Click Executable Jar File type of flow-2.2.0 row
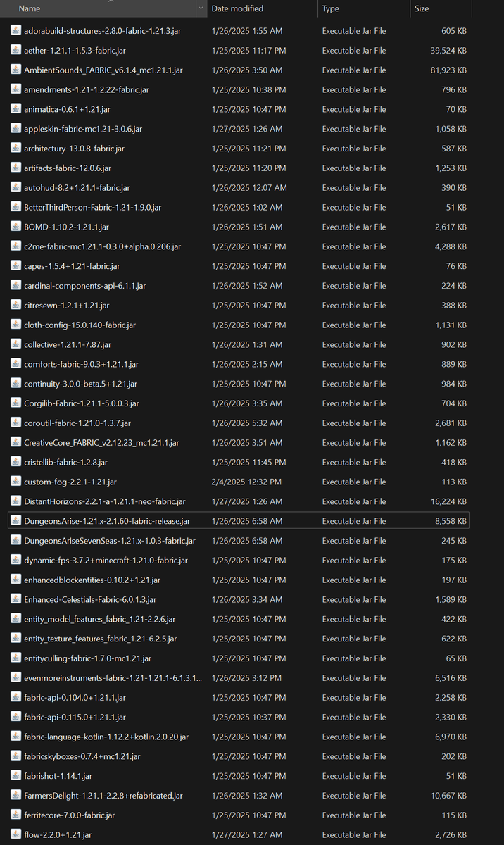The width and height of the screenshot is (504, 845). click(x=354, y=835)
